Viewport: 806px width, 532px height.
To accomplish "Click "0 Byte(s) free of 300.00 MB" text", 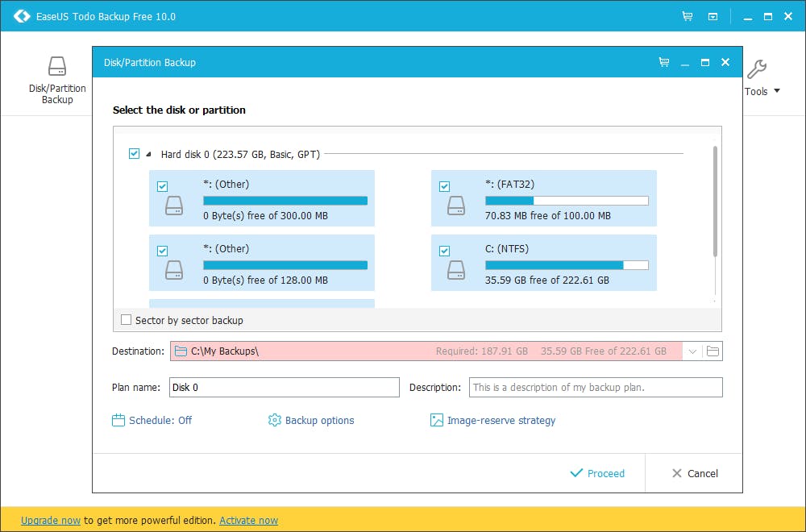I will (x=266, y=216).
